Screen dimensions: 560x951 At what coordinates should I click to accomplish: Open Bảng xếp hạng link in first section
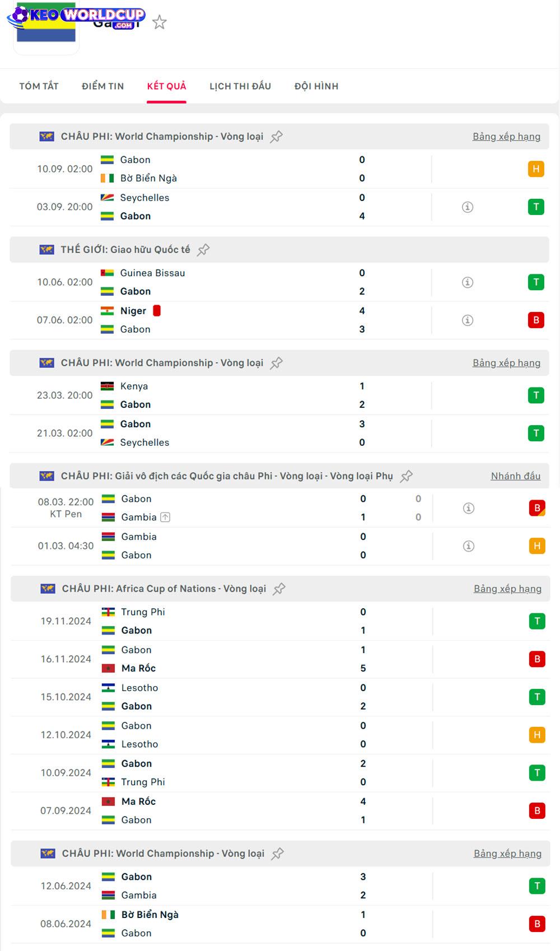click(506, 137)
